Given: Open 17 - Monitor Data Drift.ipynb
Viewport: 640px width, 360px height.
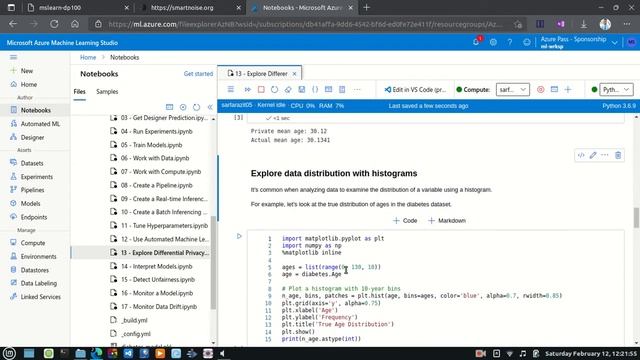Looking at the screenshot, I should click(x=159, y=307).
